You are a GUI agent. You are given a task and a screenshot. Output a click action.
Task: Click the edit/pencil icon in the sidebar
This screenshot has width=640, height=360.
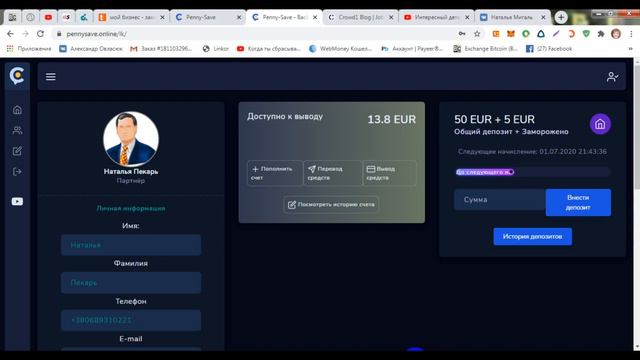pos(17,151)
